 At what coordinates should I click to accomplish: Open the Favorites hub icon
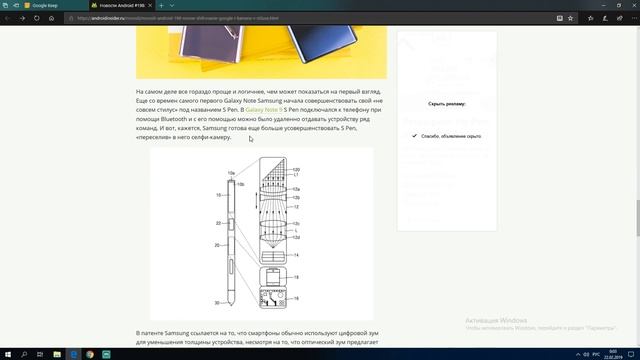point(591,18)
